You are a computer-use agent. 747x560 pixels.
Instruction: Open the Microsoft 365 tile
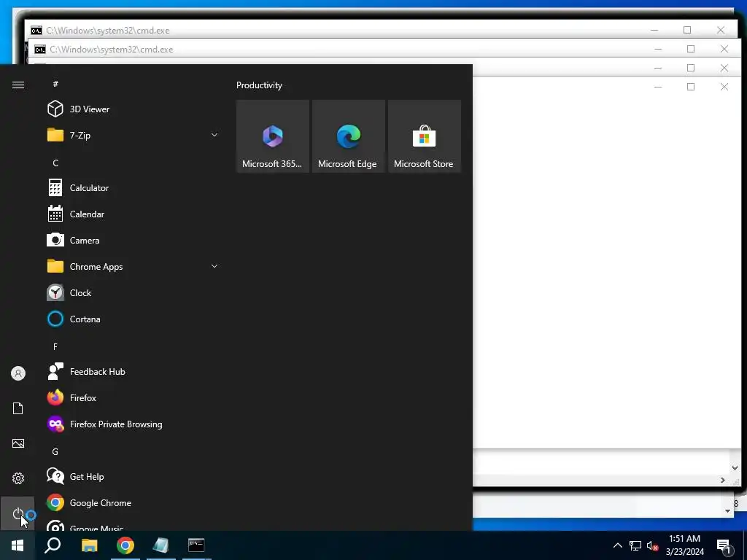(x=273, y=136)
